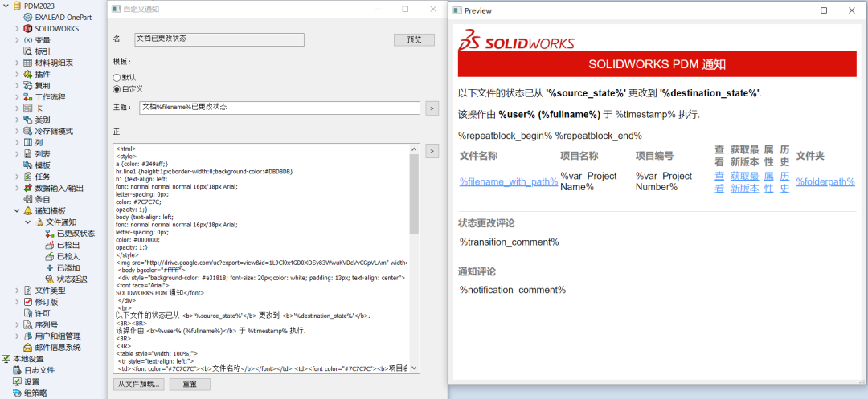Image resolution: width=868 pixels, height=399 pixels.
Task: Click the 工作流程 workflow icon
Action: pyautogui.click(x=28, y=97)
